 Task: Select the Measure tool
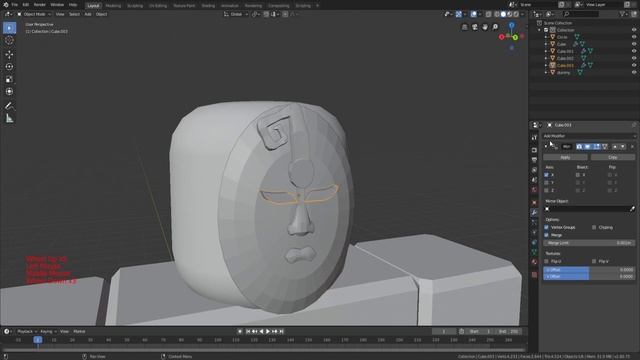[9, 119]
